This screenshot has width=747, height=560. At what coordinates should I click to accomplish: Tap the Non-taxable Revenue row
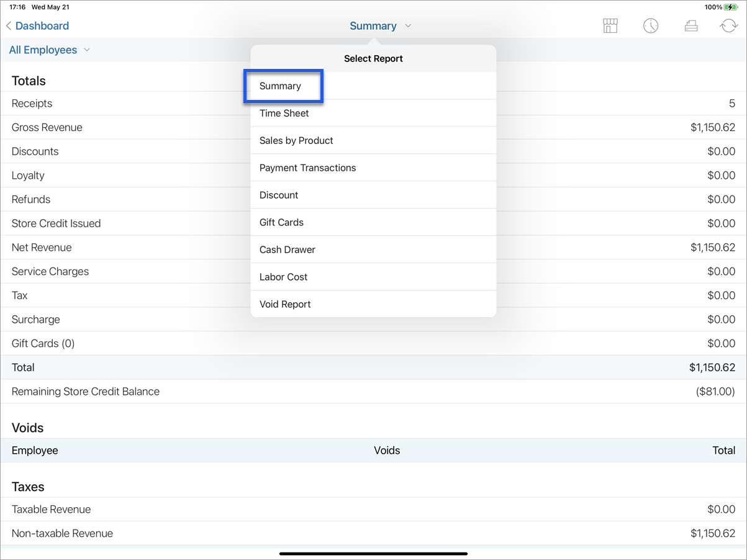coord(373,533)
